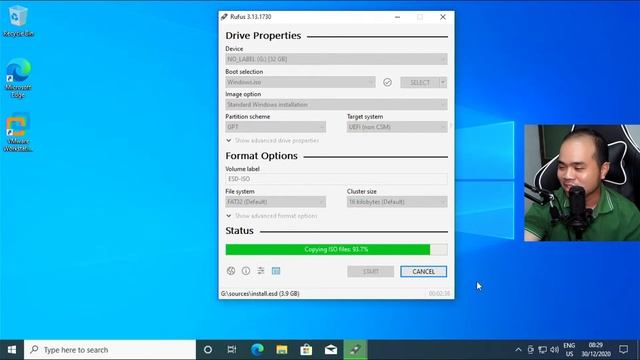Open Recycle Bin desktop icon
The width and height of the screenshot is (640, 360).
[18, 22]
